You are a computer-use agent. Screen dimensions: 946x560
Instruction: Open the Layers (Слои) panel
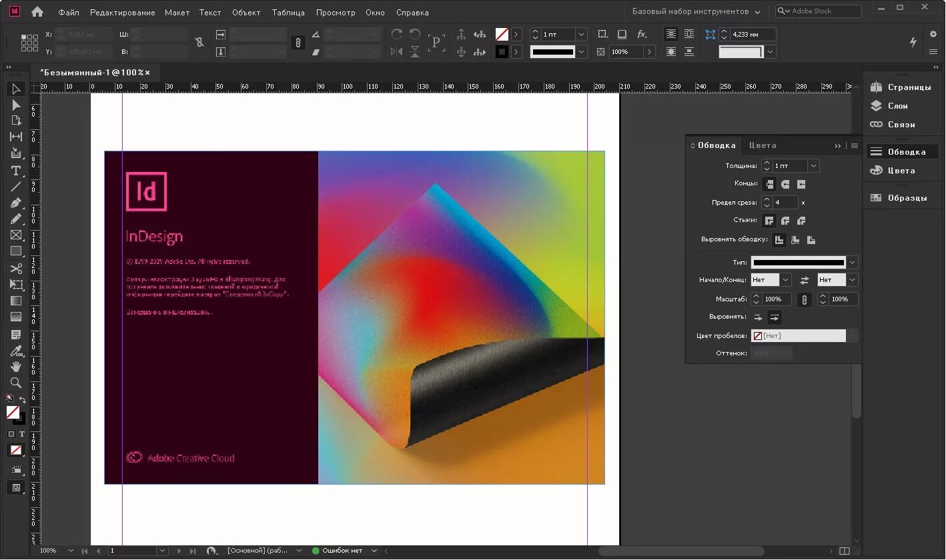[x=899, y=105]
